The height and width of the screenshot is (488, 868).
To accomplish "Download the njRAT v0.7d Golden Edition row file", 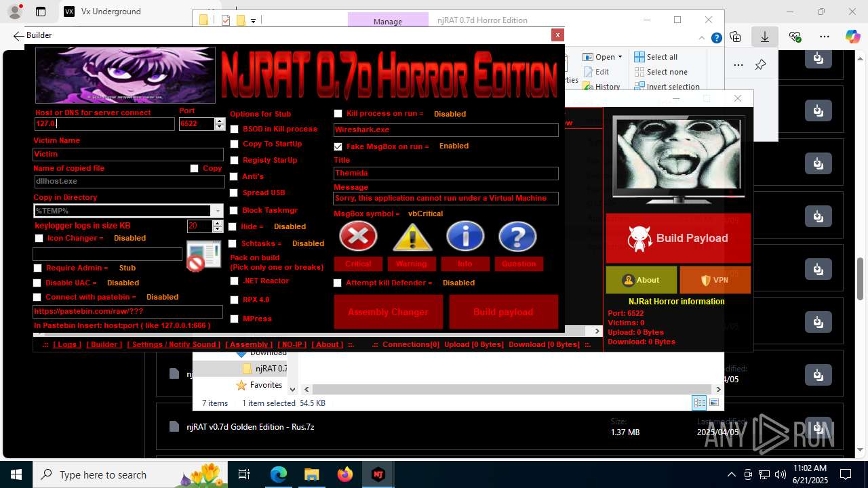I will 818,427.
